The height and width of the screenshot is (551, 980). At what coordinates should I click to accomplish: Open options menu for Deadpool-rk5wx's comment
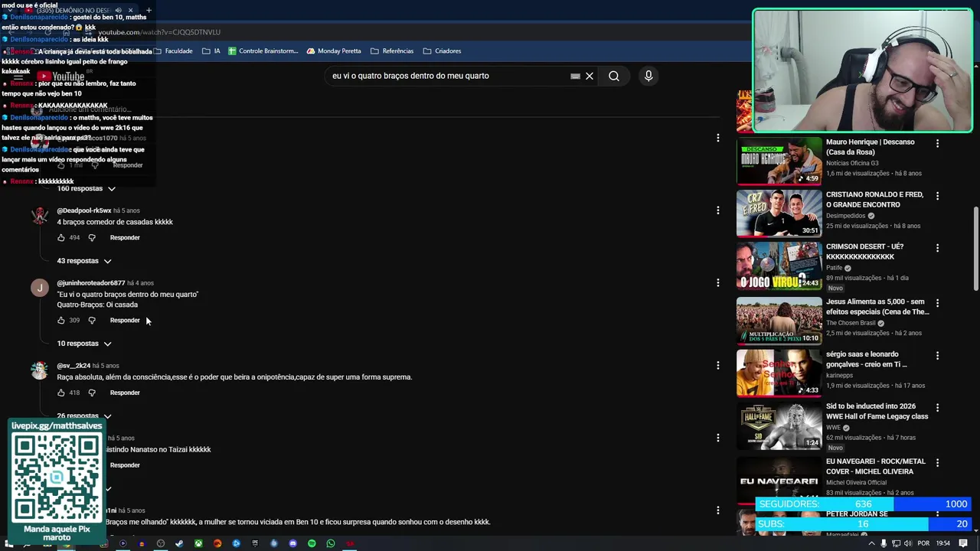point(717,210)
